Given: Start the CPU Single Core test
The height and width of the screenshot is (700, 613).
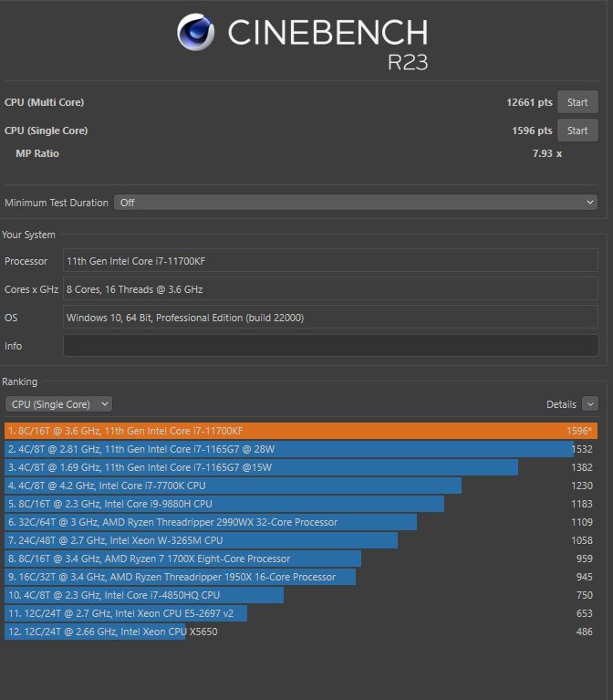Looking at the screenshot, I should click(577, 131).
